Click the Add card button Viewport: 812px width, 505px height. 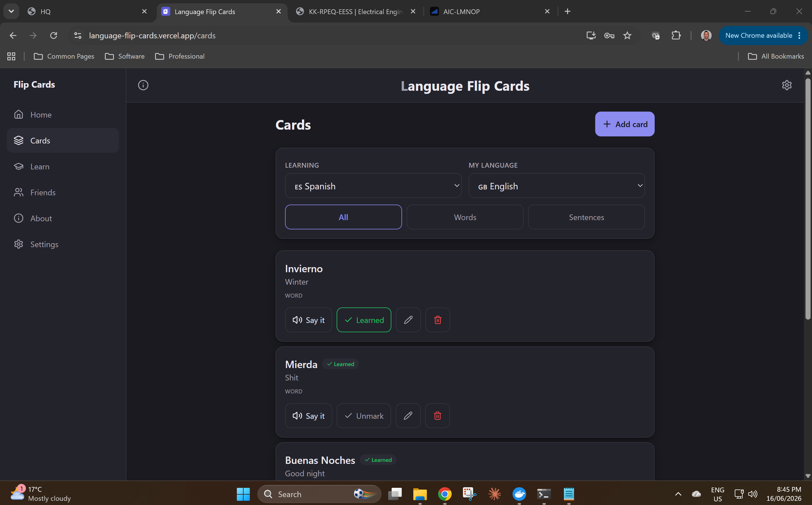click(625, 124)
